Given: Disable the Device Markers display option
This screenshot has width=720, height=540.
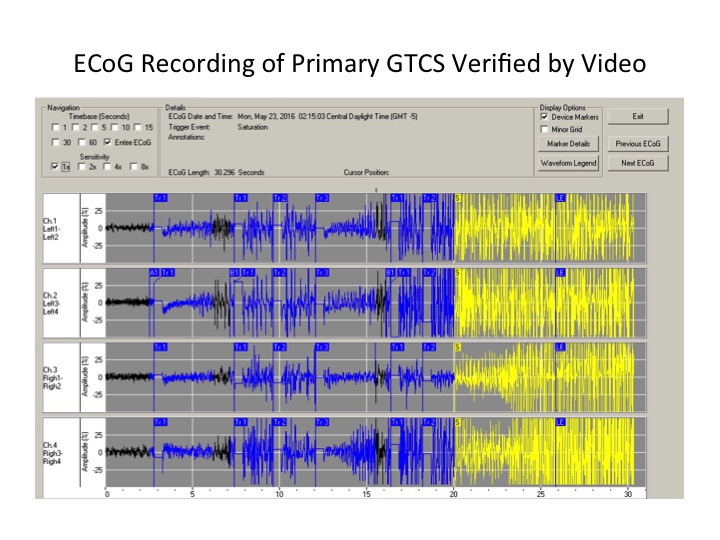Looking at the screenshot, I should click(x=545, y=117).
